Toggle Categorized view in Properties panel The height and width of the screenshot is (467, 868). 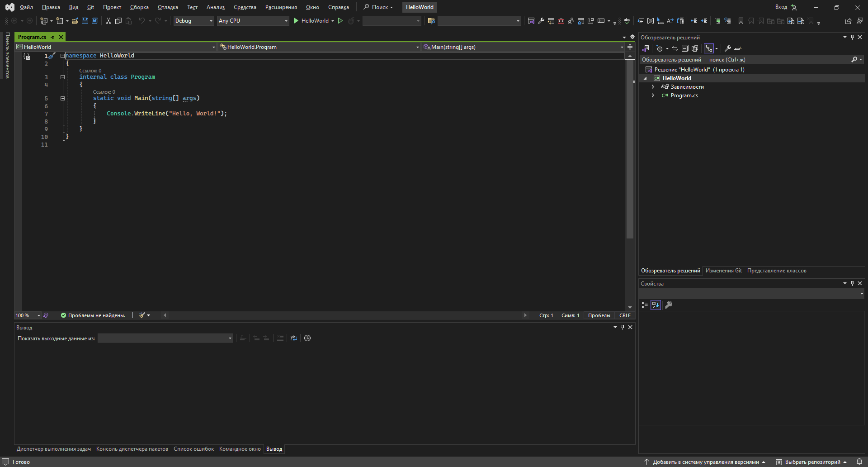click(x=645, y=305)
